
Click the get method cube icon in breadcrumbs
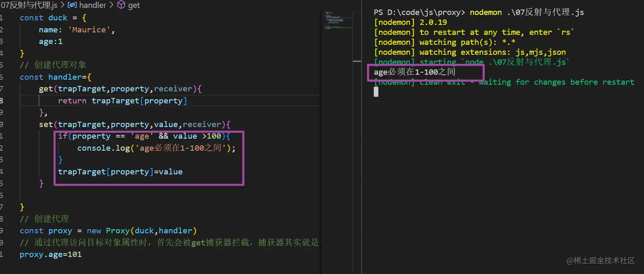121,6
